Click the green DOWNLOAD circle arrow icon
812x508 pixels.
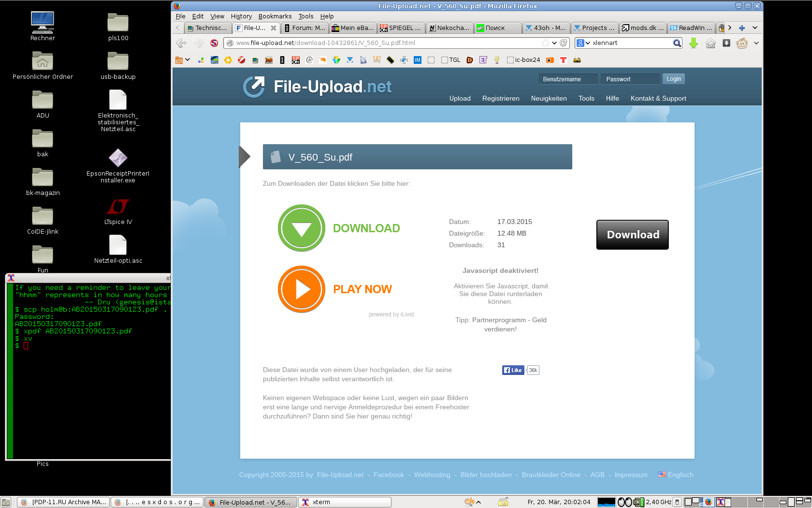click(302, 228)
